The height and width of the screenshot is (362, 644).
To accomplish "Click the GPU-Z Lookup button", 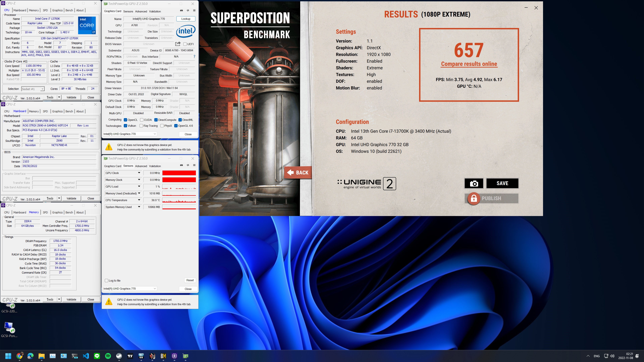I will click(186, 19).
